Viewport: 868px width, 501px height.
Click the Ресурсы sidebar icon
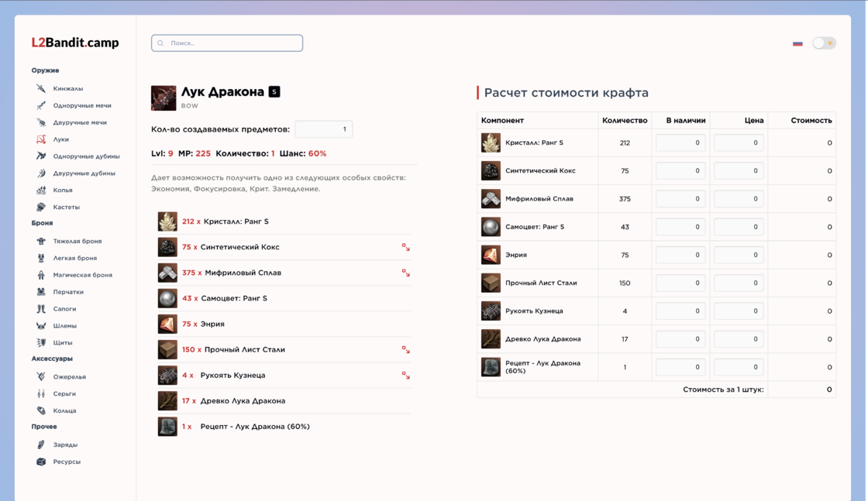[x=41, y=462]
